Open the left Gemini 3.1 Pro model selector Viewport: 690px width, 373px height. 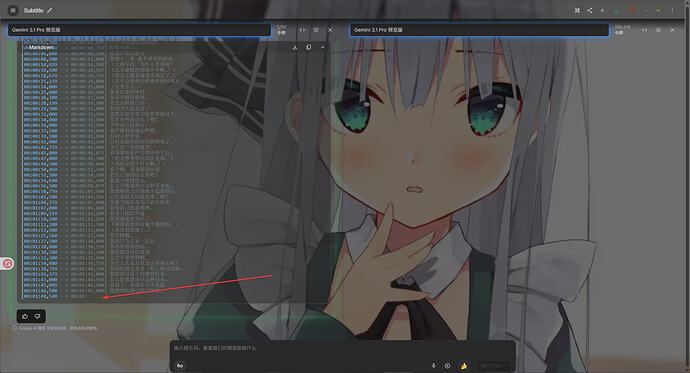click(x=139, y=30)
